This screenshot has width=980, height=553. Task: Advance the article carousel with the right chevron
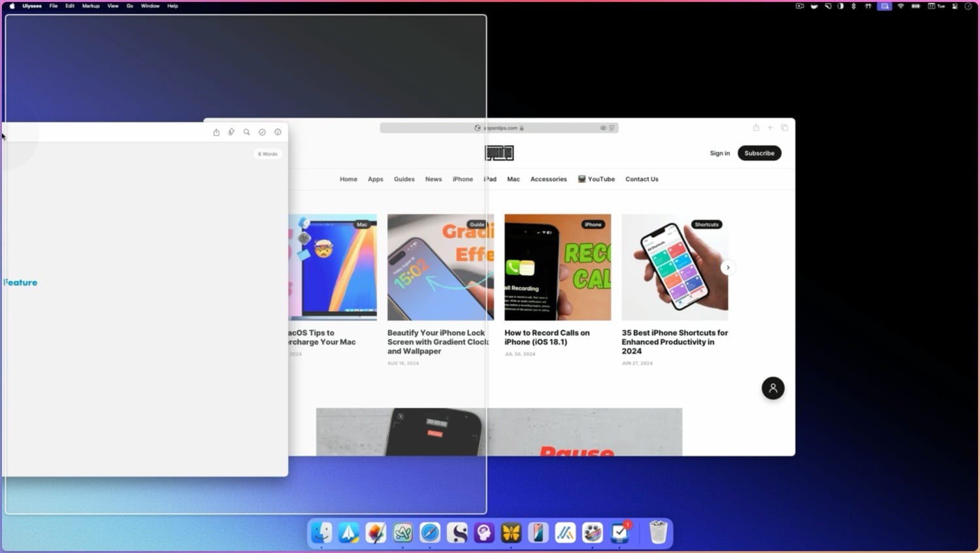(727, 267)
